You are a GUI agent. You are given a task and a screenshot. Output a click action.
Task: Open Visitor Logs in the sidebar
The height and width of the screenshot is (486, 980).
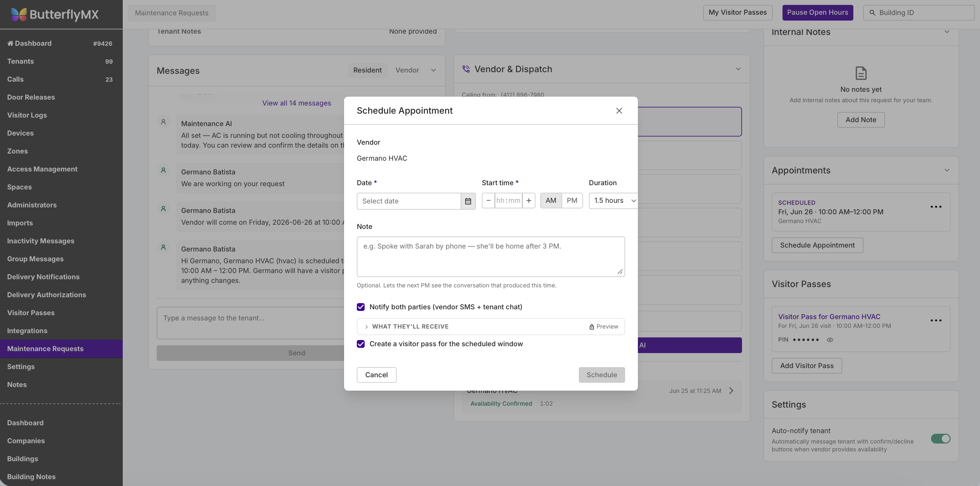pos(61,115)
